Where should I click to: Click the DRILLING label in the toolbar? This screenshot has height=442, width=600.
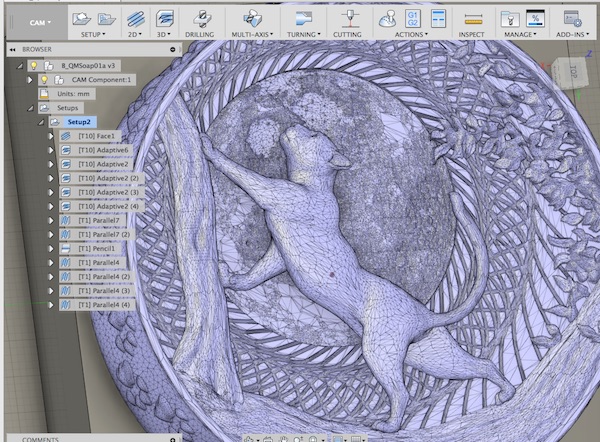(200, 34)
